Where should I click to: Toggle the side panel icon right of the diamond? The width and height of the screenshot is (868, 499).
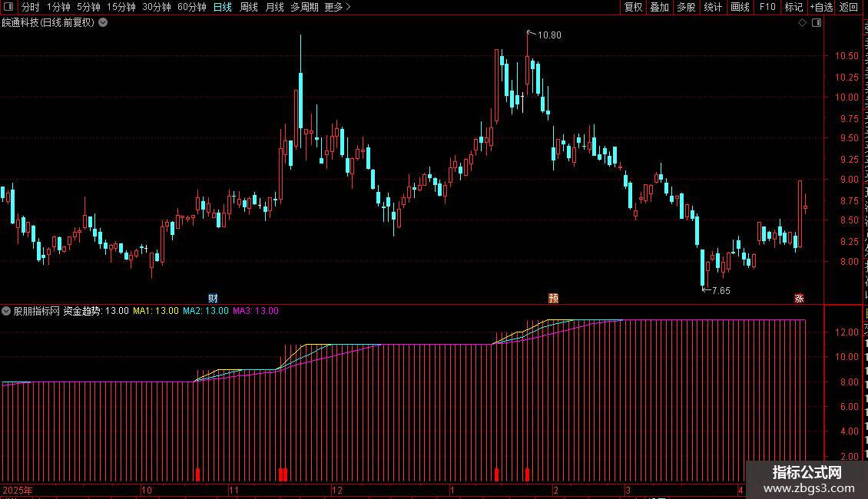[x=817, y=23]
